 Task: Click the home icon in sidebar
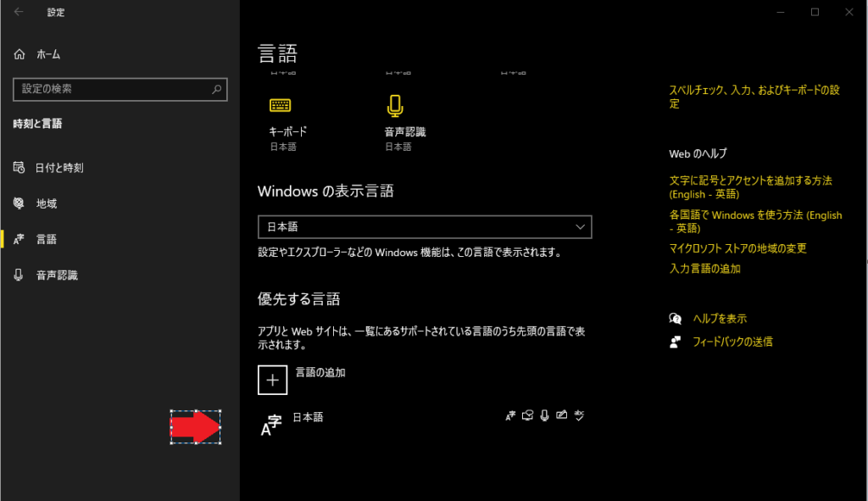coord(19,54)
